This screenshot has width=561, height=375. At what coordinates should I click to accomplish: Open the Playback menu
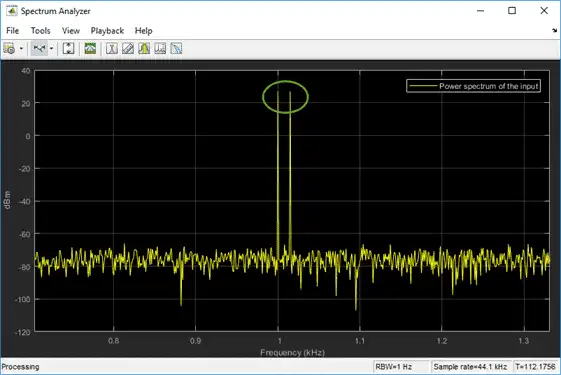click(107, 31)
